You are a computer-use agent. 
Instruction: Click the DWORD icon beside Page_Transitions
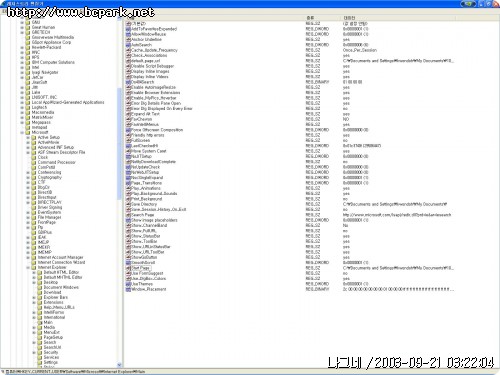[128, 183]
